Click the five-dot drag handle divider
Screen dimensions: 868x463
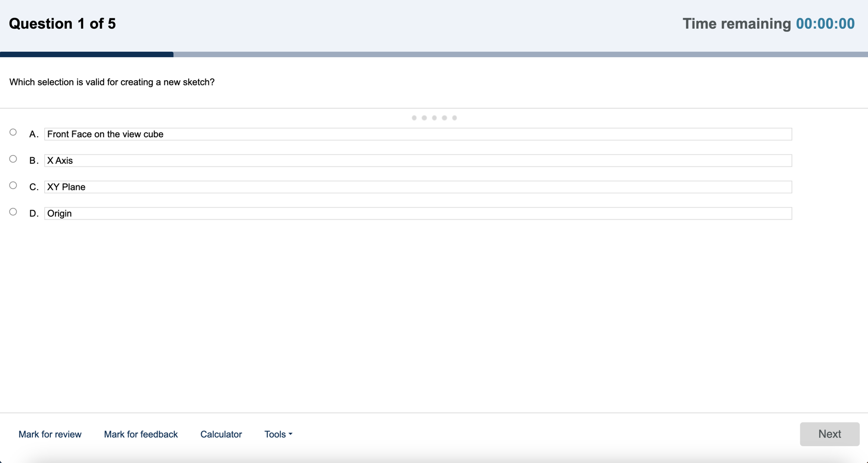[x=434, y=118]
